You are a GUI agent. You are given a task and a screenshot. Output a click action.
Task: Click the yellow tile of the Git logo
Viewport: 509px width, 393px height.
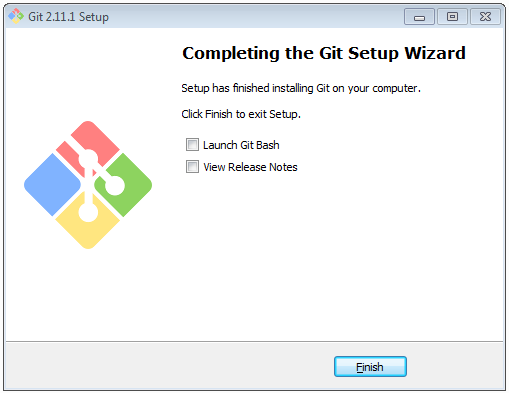[x=88, y=227]
